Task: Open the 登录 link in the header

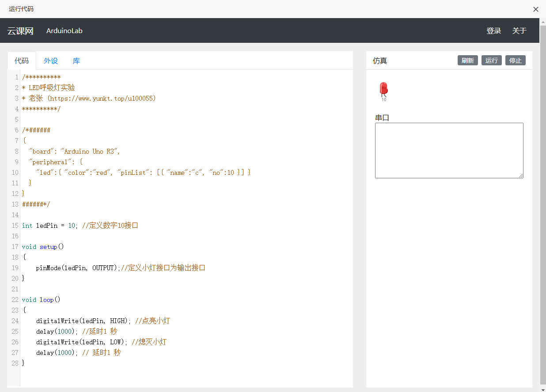Action: pos(494,30)
